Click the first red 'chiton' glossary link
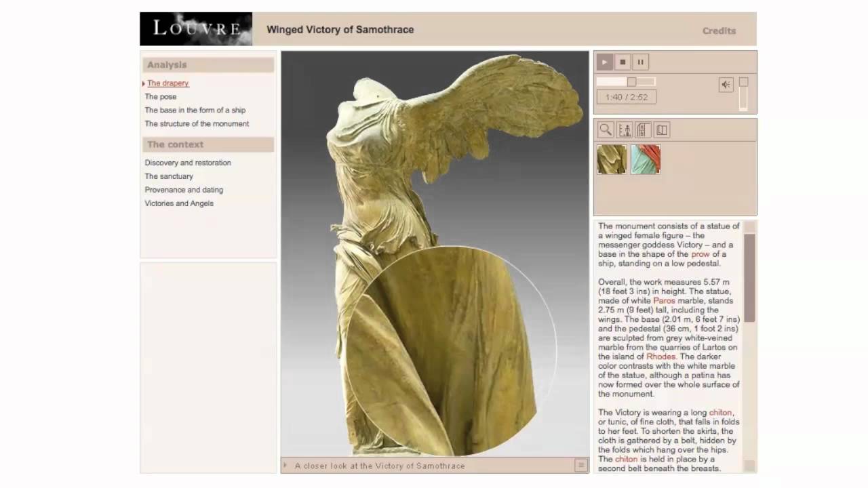The width and height of the screenshot is (868, 488). tap(721, 413)
